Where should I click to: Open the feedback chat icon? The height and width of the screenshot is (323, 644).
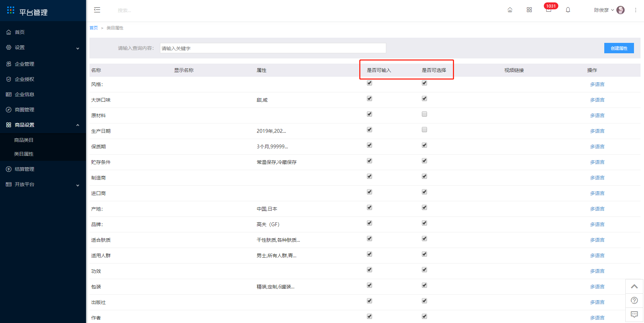point(634,314)
